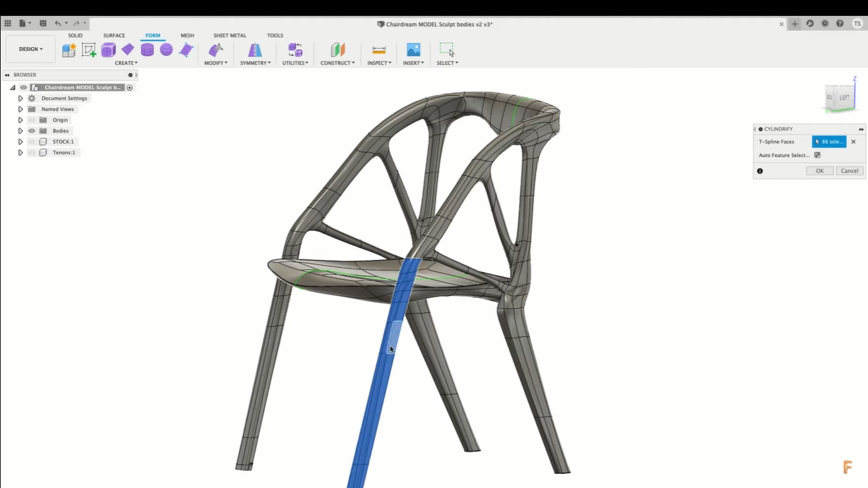
Task: Select the Cylinder primitive in the toolbar
Action: (147, 50)
